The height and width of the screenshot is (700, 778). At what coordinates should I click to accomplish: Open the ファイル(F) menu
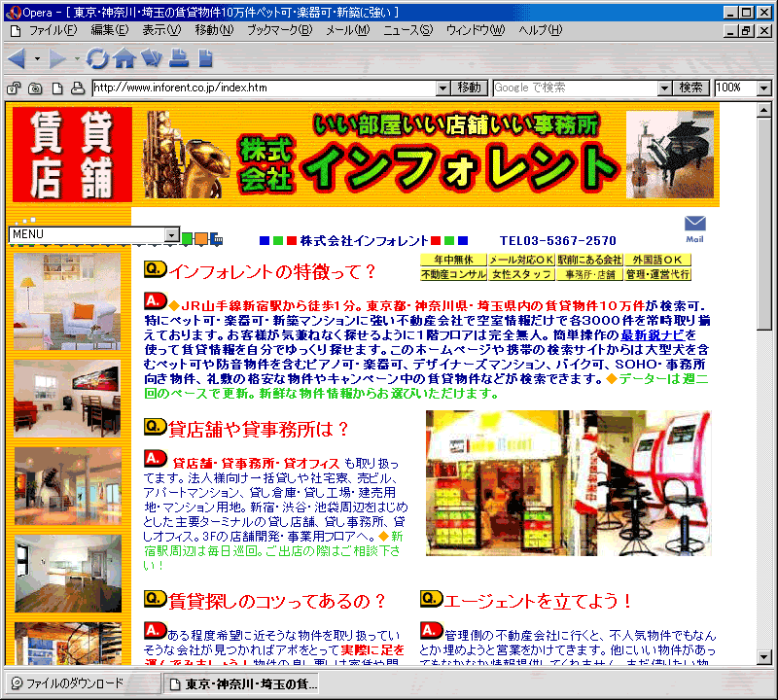[53, 30]
